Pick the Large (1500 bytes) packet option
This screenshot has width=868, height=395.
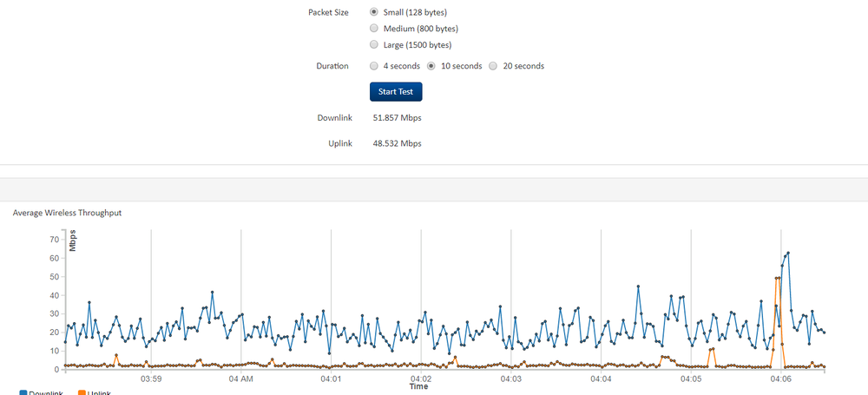(374, 44)
